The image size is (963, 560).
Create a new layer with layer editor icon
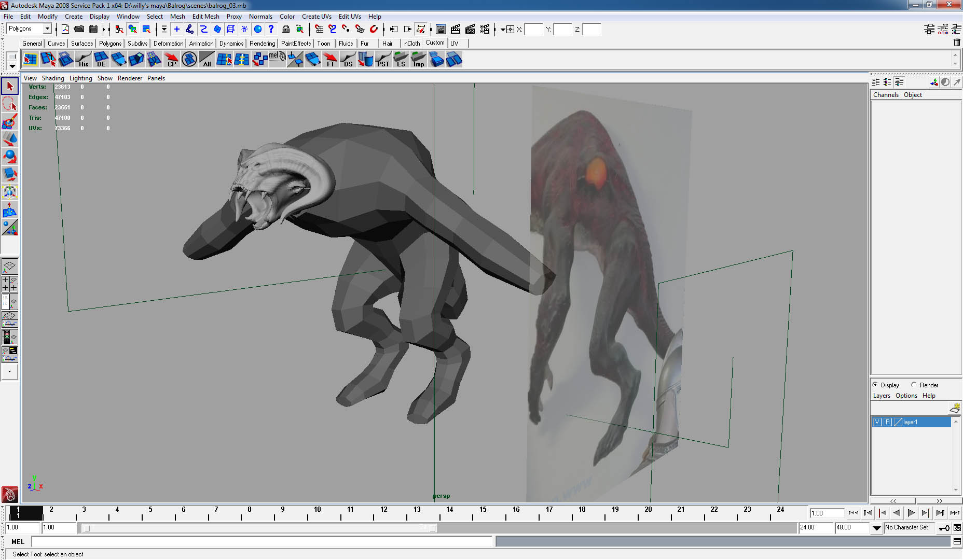955,409
